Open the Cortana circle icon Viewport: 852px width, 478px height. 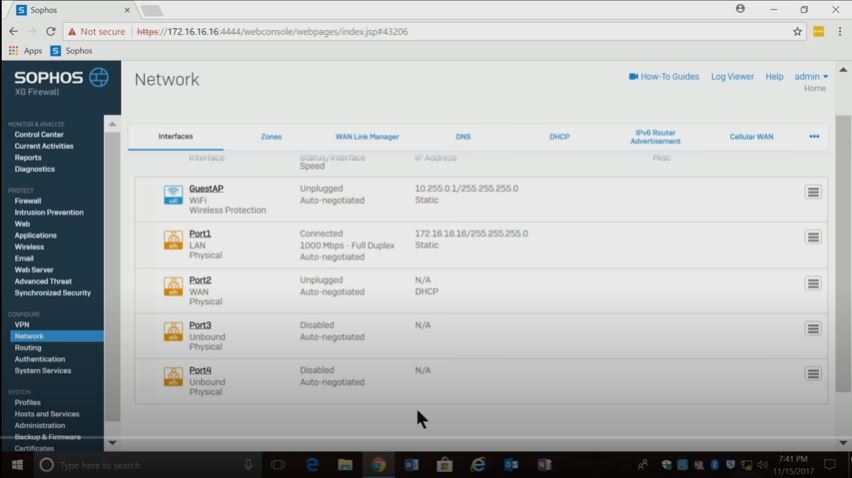tap(46, 465)
